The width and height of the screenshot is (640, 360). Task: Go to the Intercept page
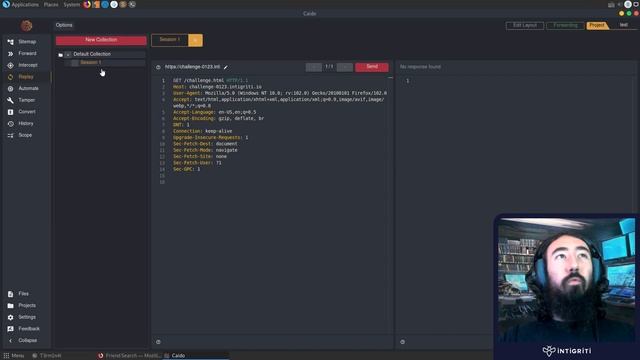[x=27, y=65]
